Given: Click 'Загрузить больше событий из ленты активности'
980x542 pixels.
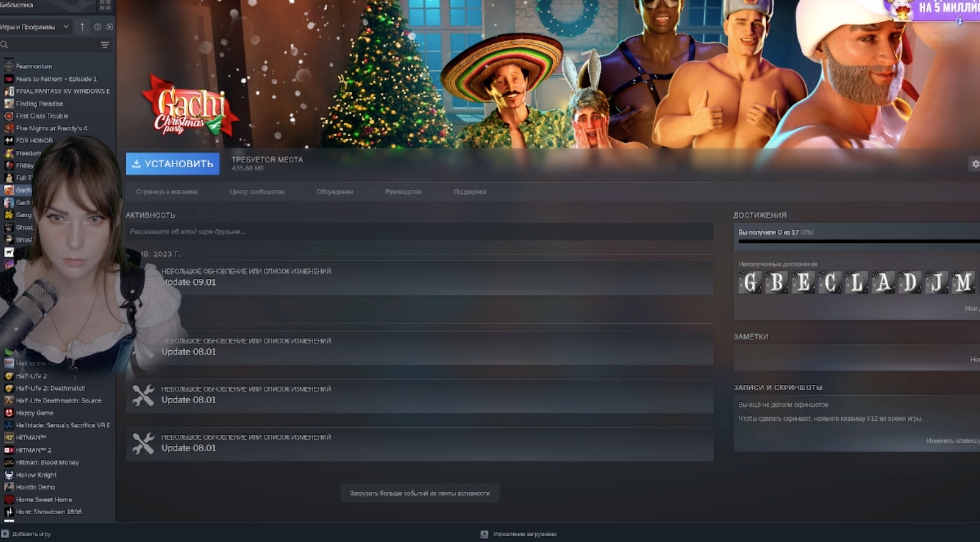Looking at the screenshot, I should [x=420, y=493].
